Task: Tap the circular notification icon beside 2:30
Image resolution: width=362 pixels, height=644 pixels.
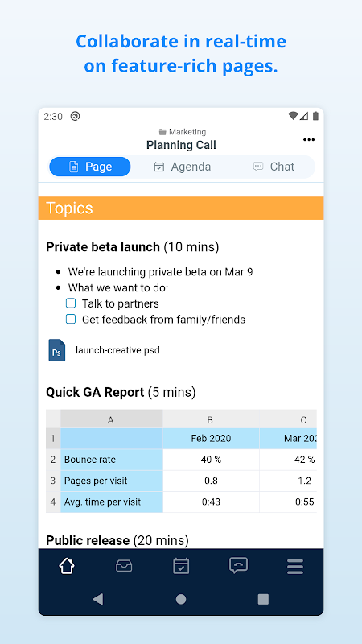Action: (75, 116)
